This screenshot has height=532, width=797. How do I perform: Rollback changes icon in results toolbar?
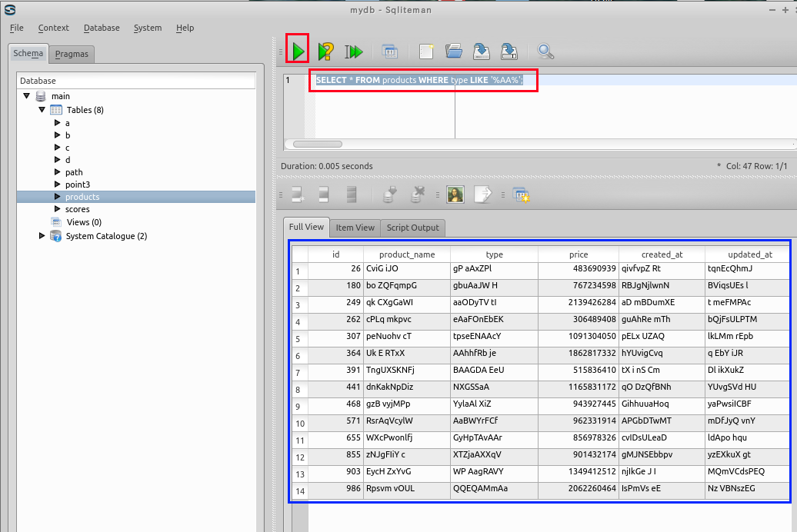[x=417, y=195]
